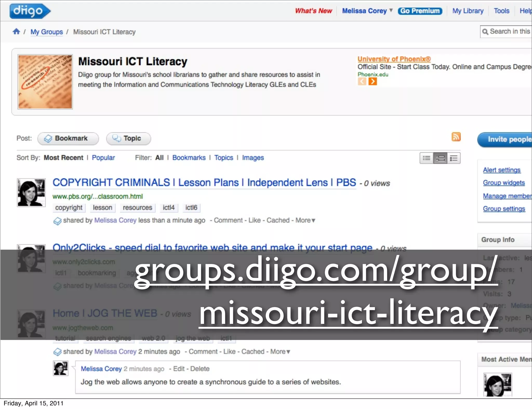The width and height of the screenshot is (532, 409).
Task: Expand More menu under COPYRIGHT CRIMINALS
Action: pos(305,220)
